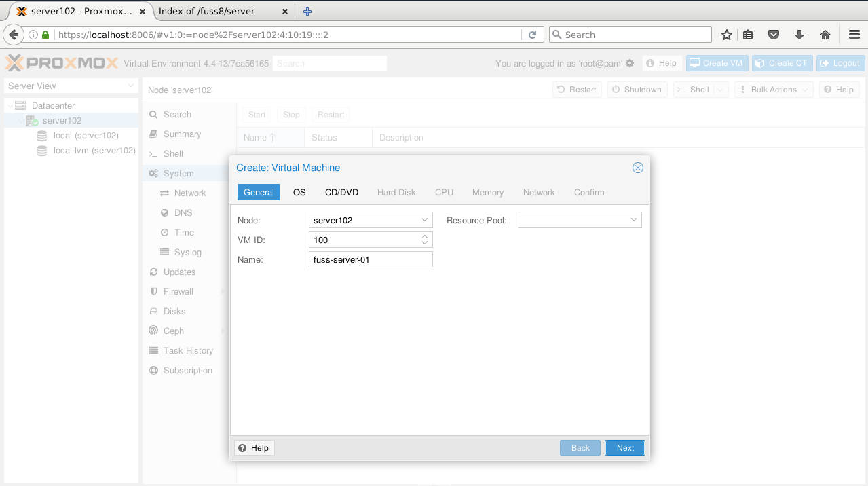Open a new browser tab with plus icon

pos(307,11)
